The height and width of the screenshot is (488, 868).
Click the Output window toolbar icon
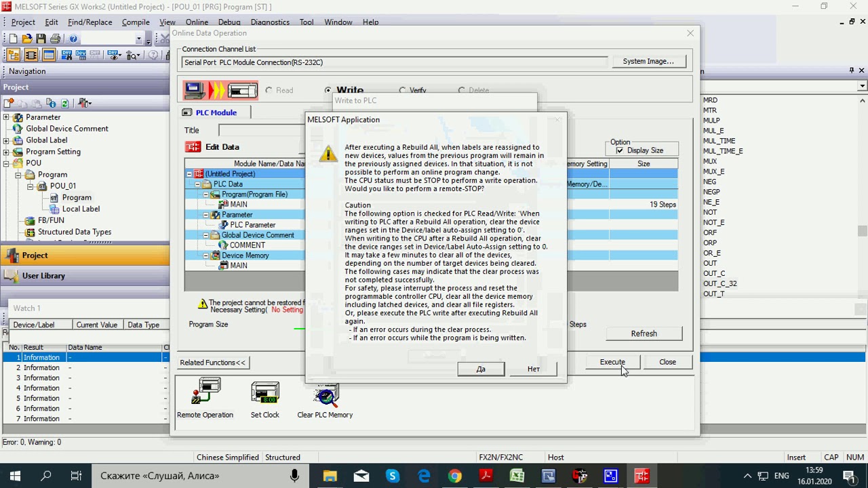tap(49, 55)
